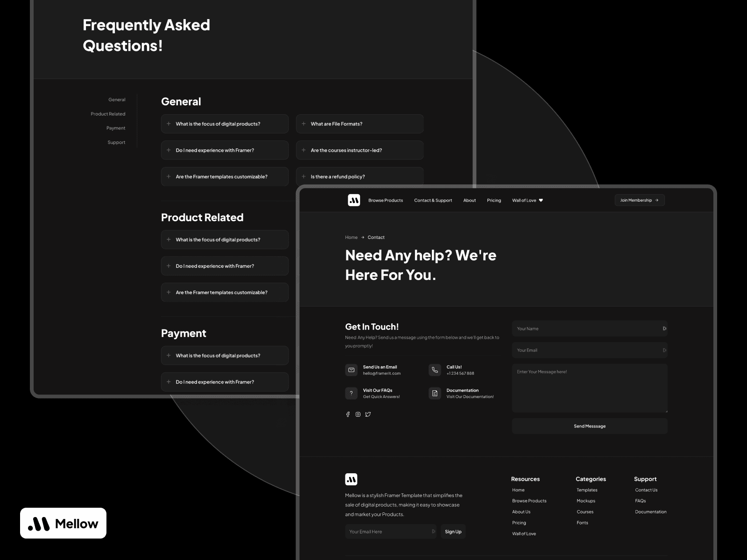Open About in the navbar

[x=469, y=200]
